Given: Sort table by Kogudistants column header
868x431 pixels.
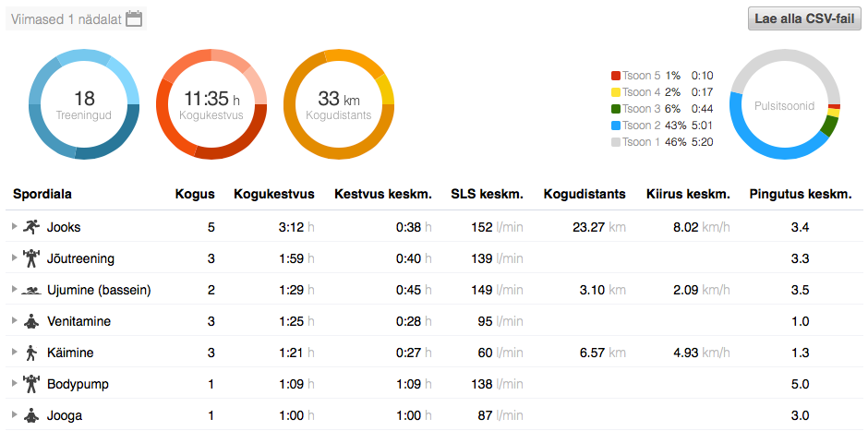Looking at the screenshot, I should 585,195.
